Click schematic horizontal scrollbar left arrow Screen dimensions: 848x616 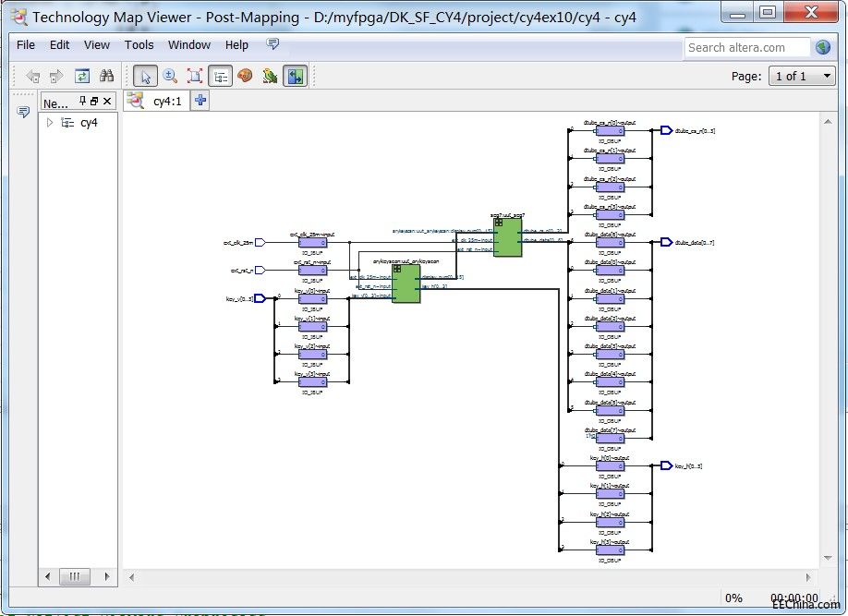click(131, 577)
